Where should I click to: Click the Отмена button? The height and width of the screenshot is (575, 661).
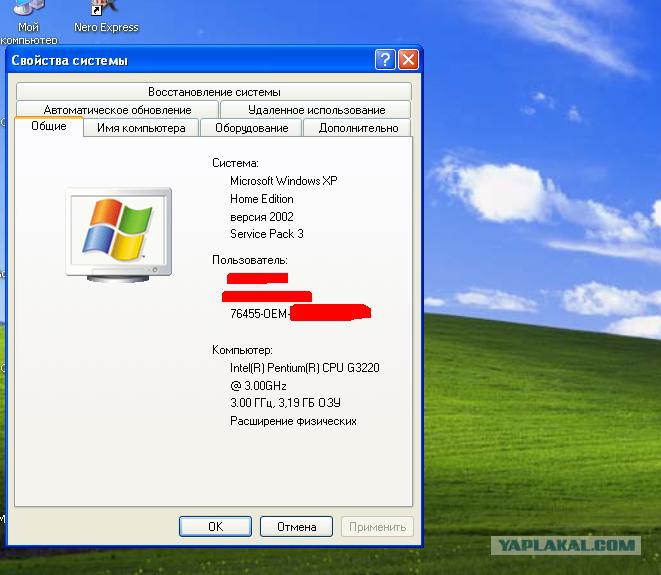[x=296, y=527]
